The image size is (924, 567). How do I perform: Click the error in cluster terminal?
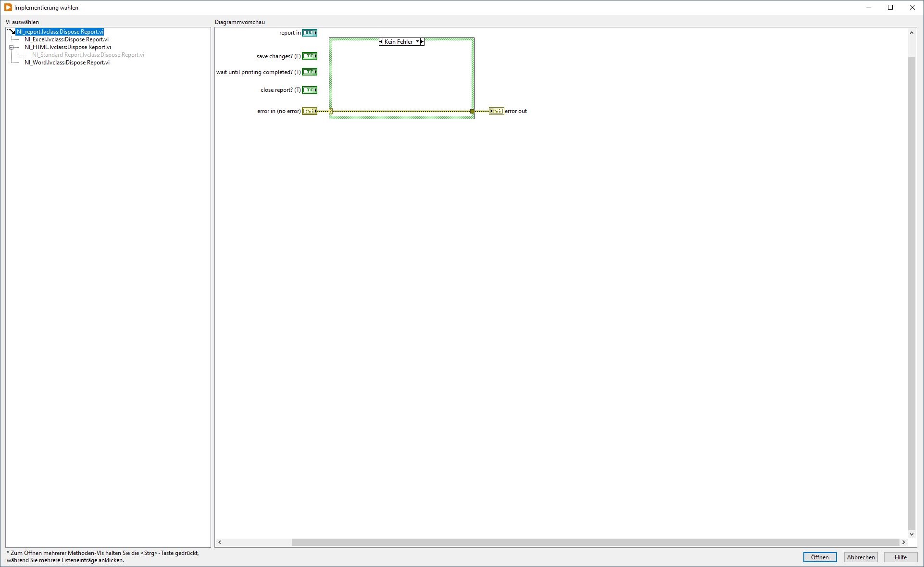coord(309,111)
